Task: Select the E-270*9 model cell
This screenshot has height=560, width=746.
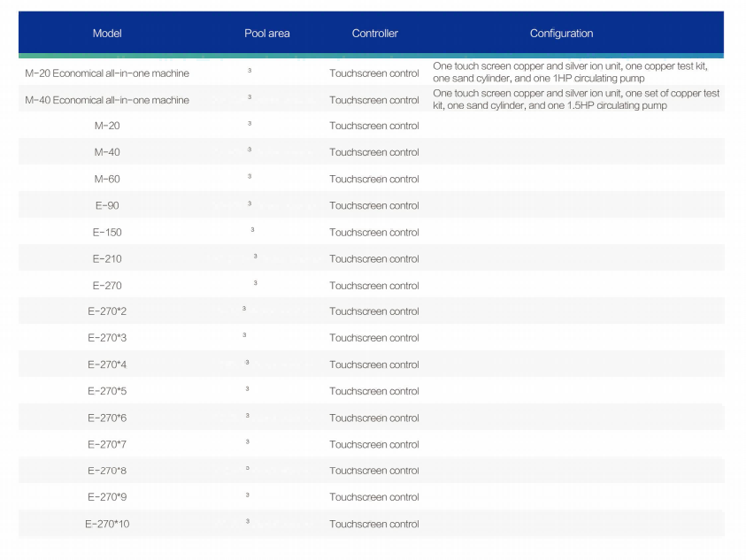Action: [x=107, y=496]
